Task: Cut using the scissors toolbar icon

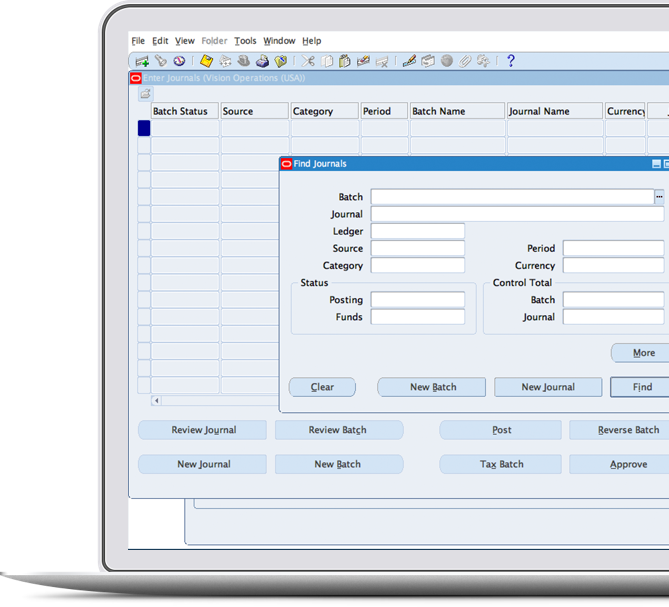Action: 308,61
